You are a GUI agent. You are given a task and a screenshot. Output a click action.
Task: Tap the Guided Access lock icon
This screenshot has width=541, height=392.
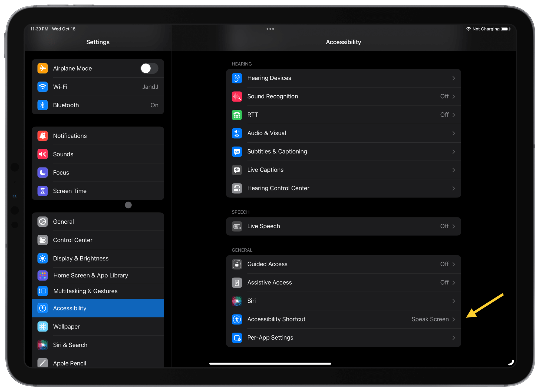pos(237,264)
